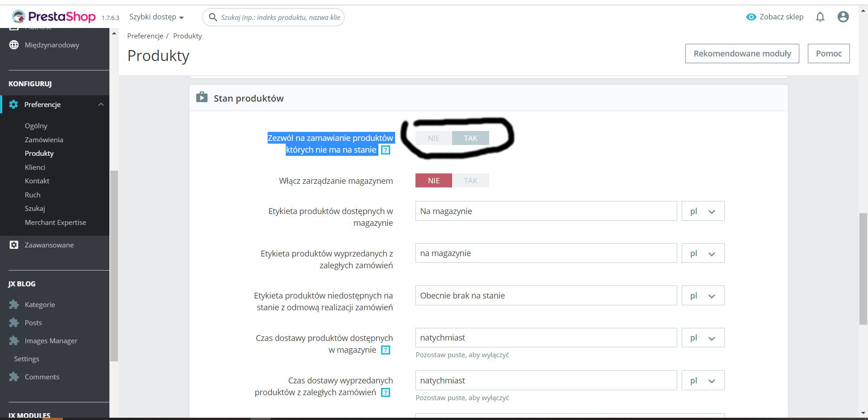The width and height of the screenshot is (868, 420).
Task: Open language dropdown for wyprzedanych label field
Action: point(703,253)
